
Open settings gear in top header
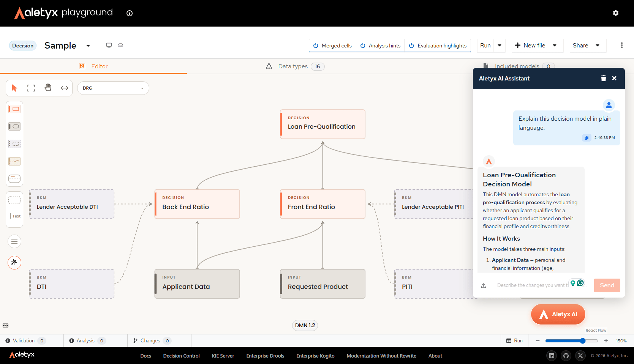[616, 13]
